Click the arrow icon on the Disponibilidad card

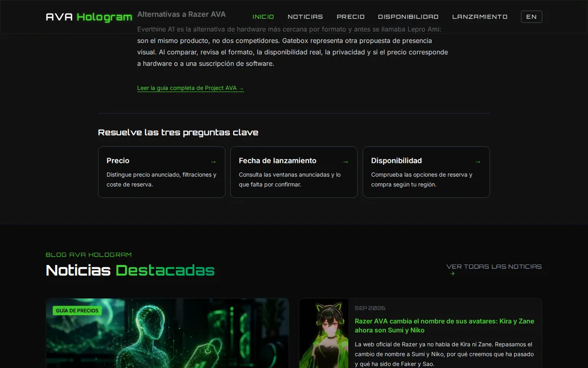(478, 161)
